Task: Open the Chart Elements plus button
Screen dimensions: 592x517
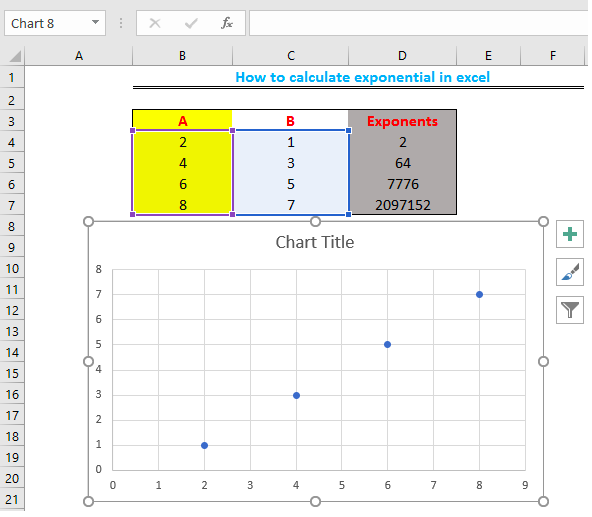Action: [x=569, y=234]
